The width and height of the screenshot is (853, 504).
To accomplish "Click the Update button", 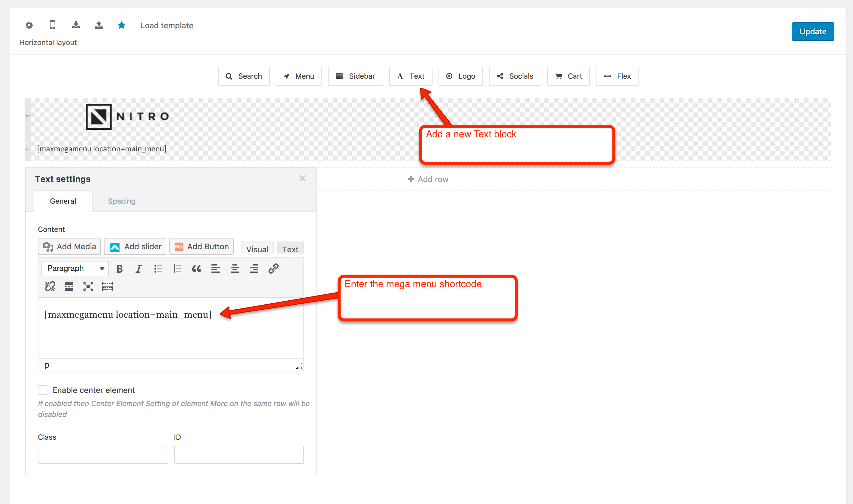I will 812,32.
